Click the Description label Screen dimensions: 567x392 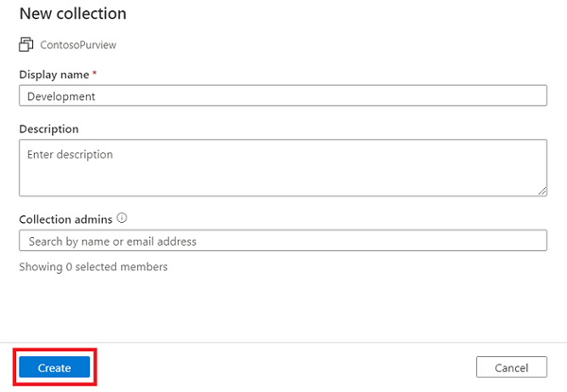click(49, 128)
